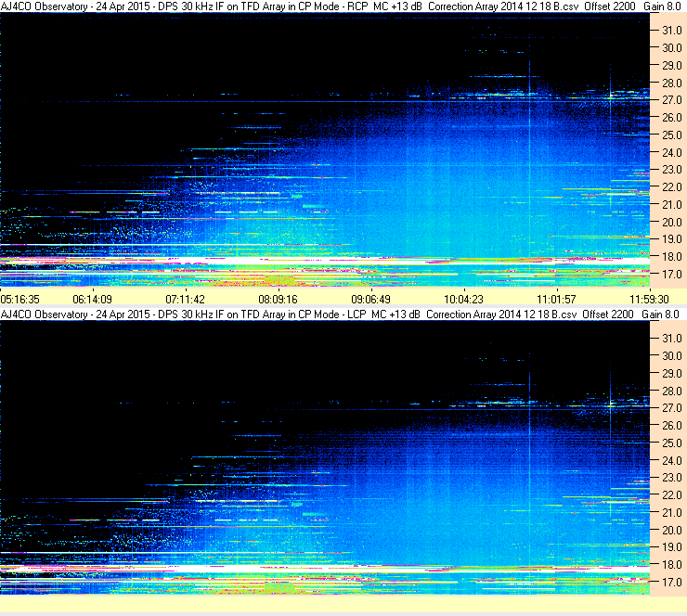Click 21.0 frequency label in RCP plot
Screen dimensions: 687x616
click(x=672, y=205)
